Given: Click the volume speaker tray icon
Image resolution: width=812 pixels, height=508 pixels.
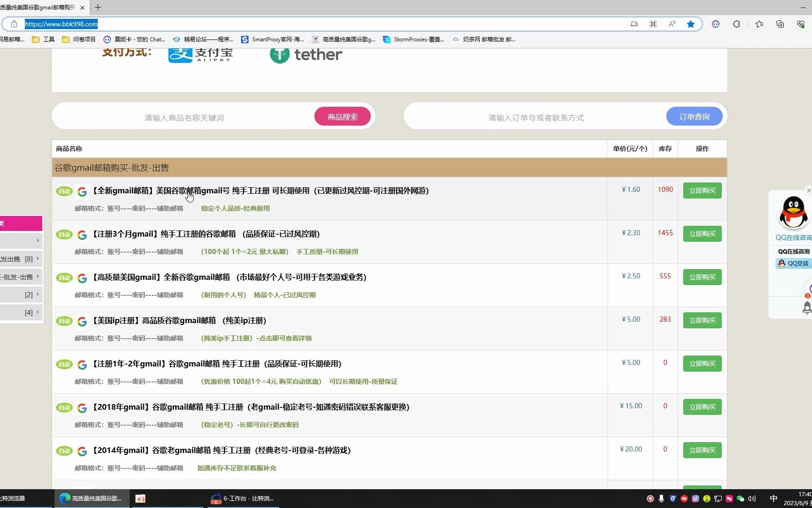Looking at the screenshot, I should [x=752, y=499].
